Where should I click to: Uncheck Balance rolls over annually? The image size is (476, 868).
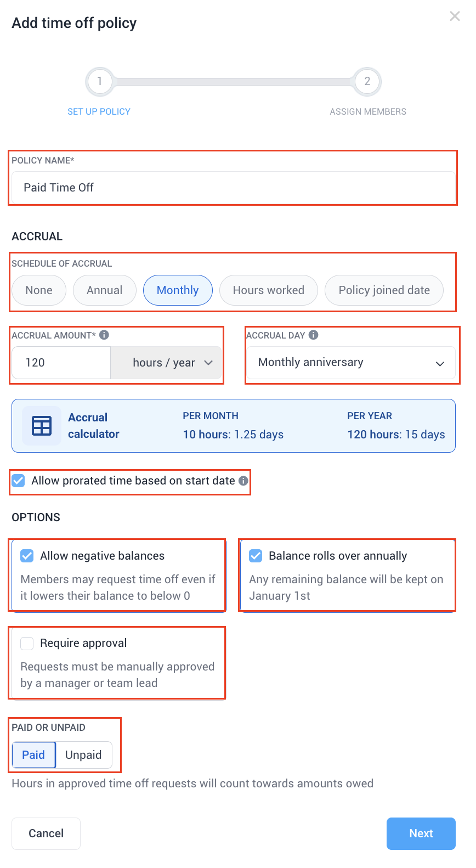point(256,556)
